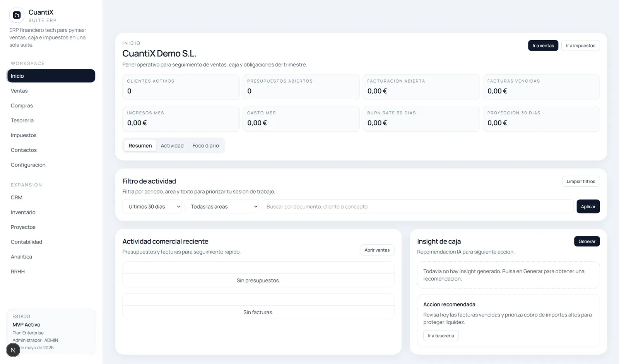Go to Ventas in the sidebar
The image size is (619, 364).
[x=51, y=91]
